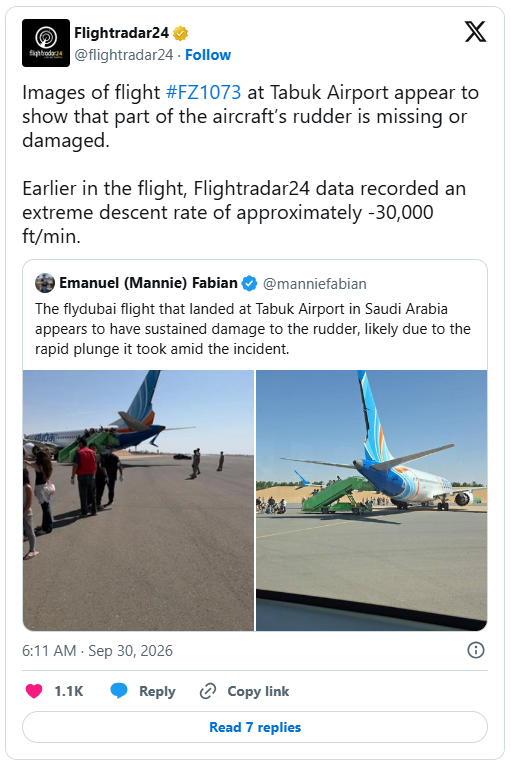The height and width of the screenshot is (766, 511).
Task: Click the Flightradar24 display name
Action: [x=122, y=33]
